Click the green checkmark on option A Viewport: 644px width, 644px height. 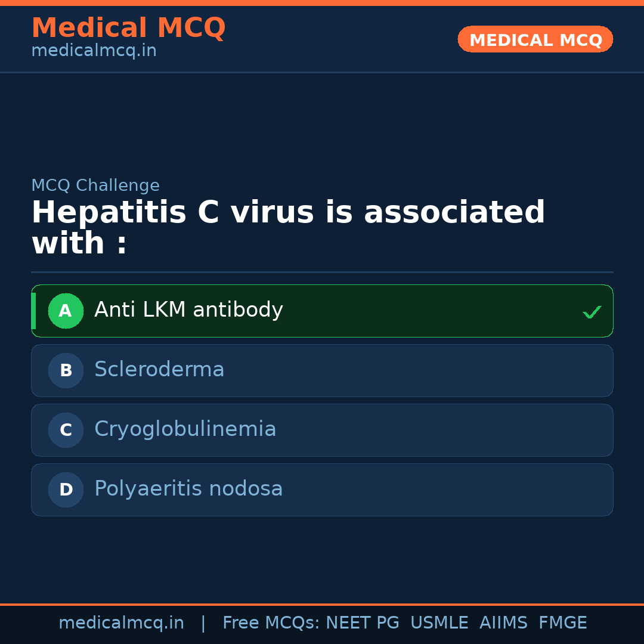(592, 312)
